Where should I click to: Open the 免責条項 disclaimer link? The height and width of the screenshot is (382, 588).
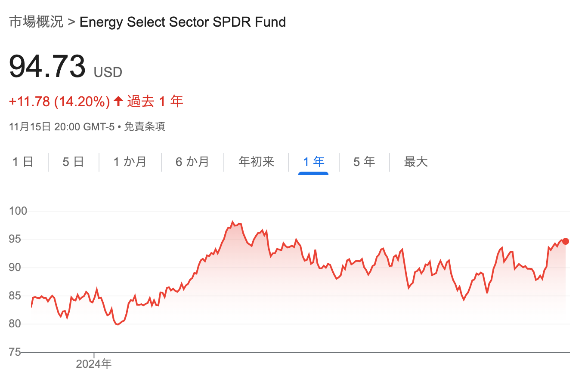coord(145,127)
